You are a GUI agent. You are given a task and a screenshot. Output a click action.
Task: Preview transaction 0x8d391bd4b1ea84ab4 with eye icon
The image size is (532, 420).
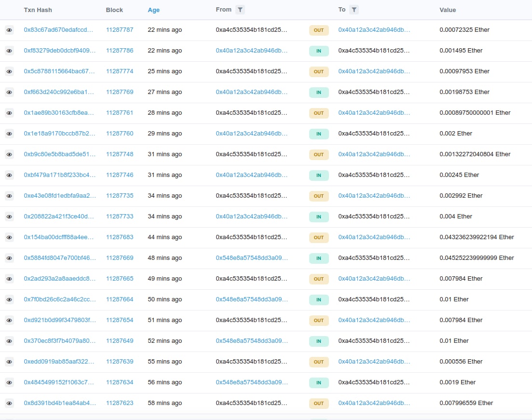click(x=10, y=403)
